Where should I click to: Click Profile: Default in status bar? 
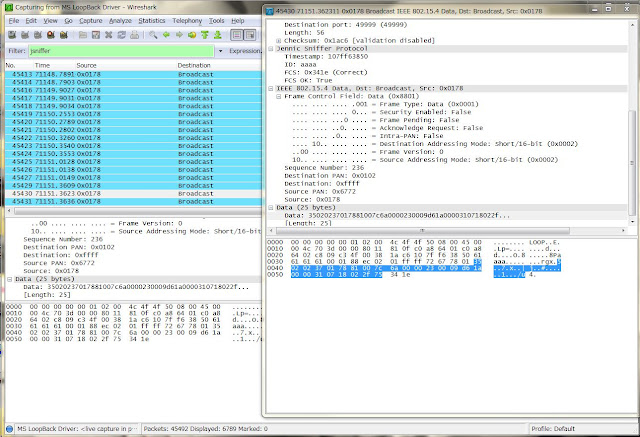point(553,429)
